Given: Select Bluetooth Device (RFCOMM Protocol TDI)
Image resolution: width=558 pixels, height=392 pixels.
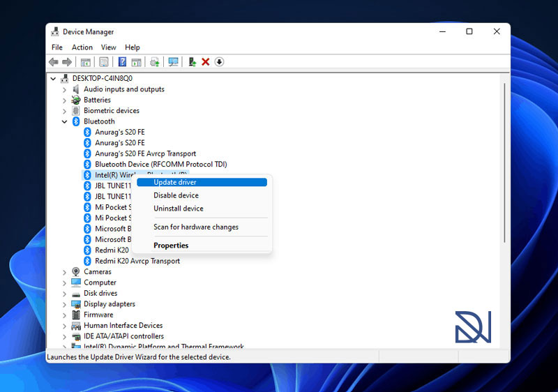Looking at the screenshot, I should point(161,165).
